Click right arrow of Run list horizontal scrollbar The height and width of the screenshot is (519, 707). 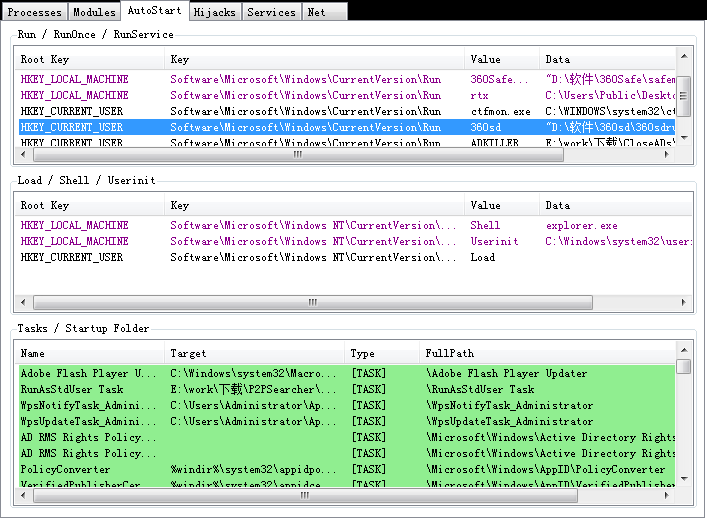(669, 155)
